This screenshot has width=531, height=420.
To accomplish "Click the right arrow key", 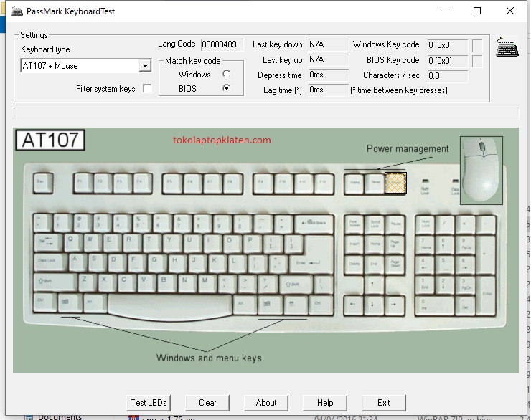I will (x=394, y=305).
